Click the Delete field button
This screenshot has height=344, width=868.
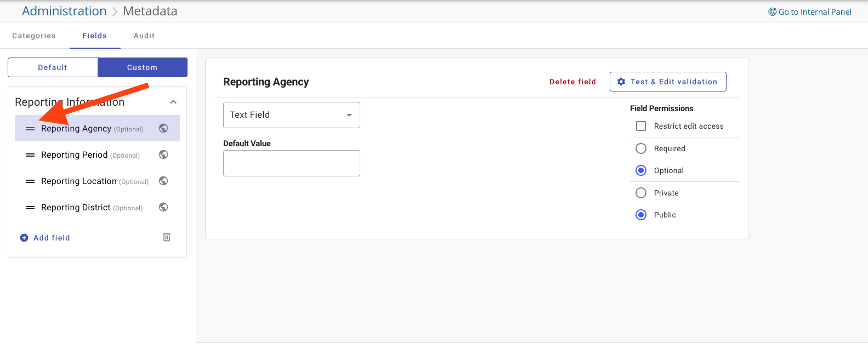(x=572, y=82)
